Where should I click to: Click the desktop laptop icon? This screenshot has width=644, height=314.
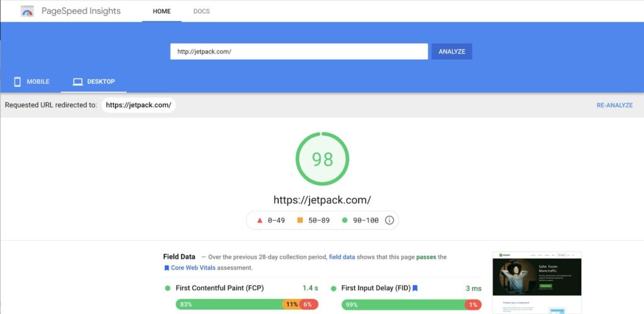click(77, 82)
